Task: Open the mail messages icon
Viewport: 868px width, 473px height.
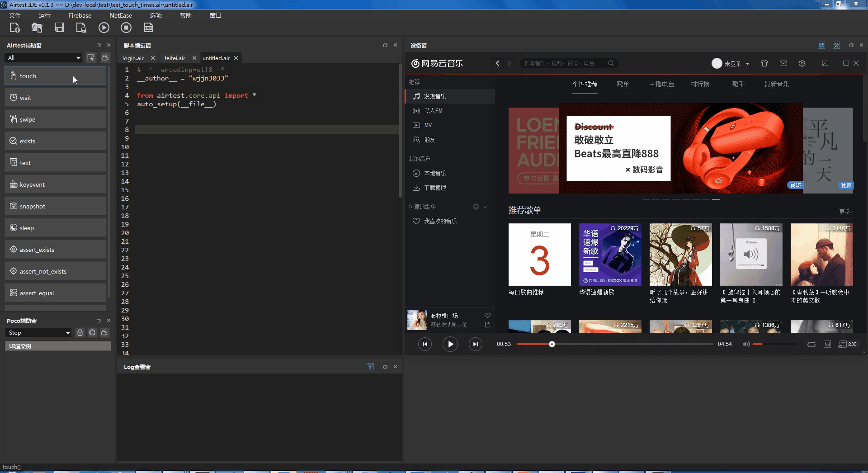Action: tap(783, 63)
